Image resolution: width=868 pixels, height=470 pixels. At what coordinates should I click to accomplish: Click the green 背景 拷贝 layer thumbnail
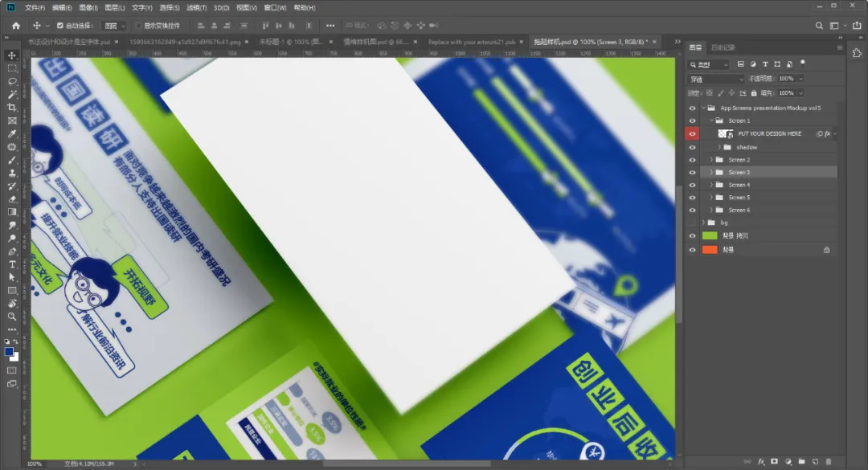pos(710,236)
